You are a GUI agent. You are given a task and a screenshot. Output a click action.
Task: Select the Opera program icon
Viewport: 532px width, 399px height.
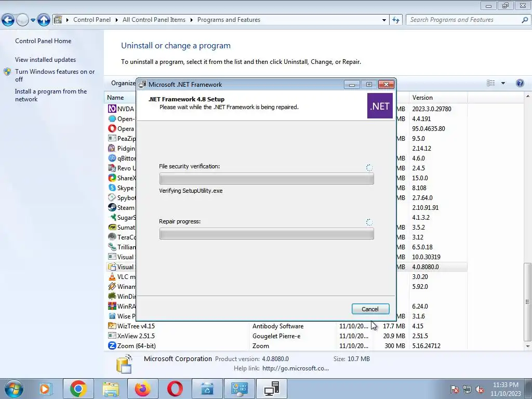(x=112, y=129)
